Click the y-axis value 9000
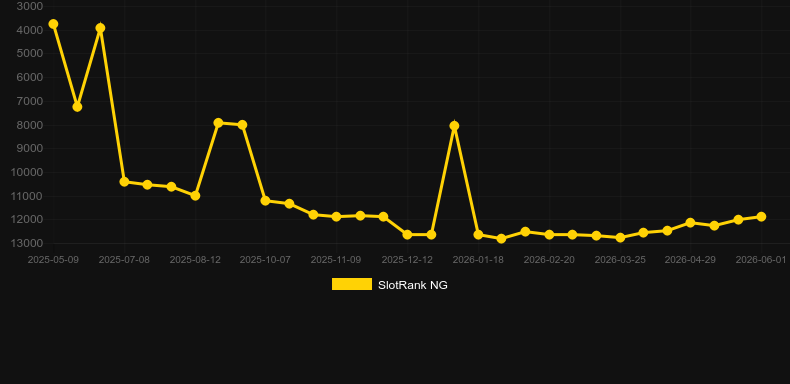 click(30, 149)
